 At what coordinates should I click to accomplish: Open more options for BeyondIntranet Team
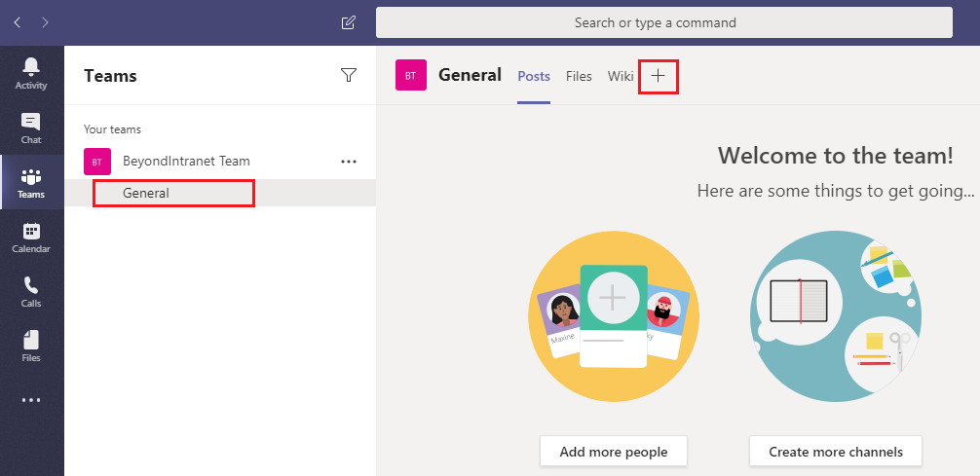coord(349,162)
